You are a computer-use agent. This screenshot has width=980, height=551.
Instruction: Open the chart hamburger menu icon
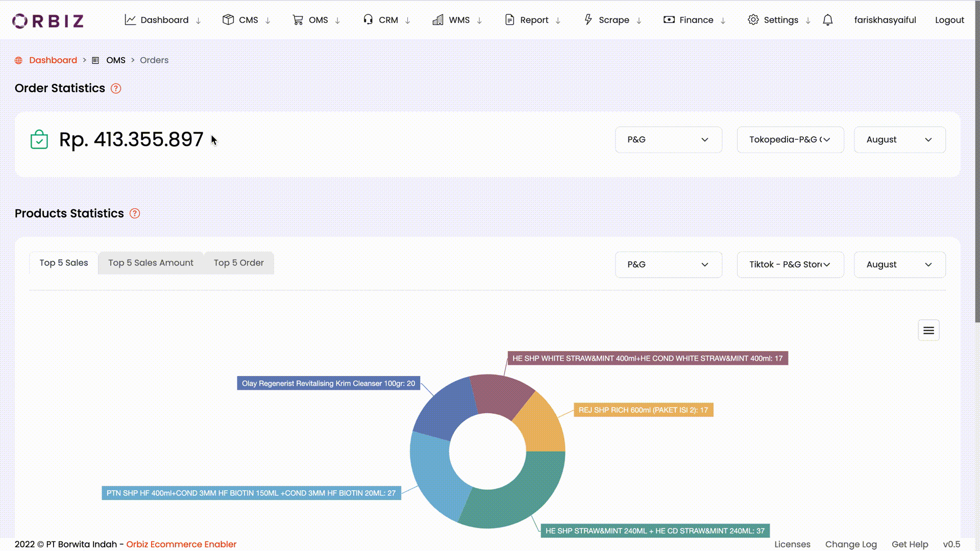coord(928,331)
